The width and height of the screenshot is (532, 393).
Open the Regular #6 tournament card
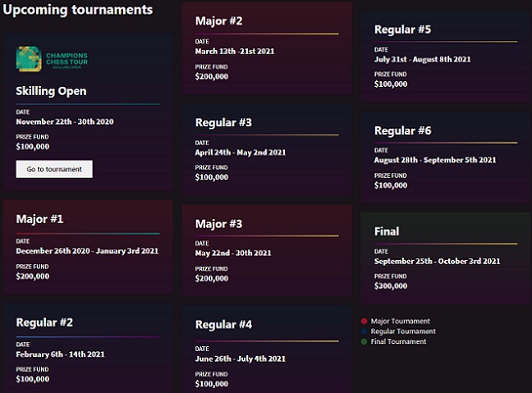pyautogui.click(x=446, y=157)
